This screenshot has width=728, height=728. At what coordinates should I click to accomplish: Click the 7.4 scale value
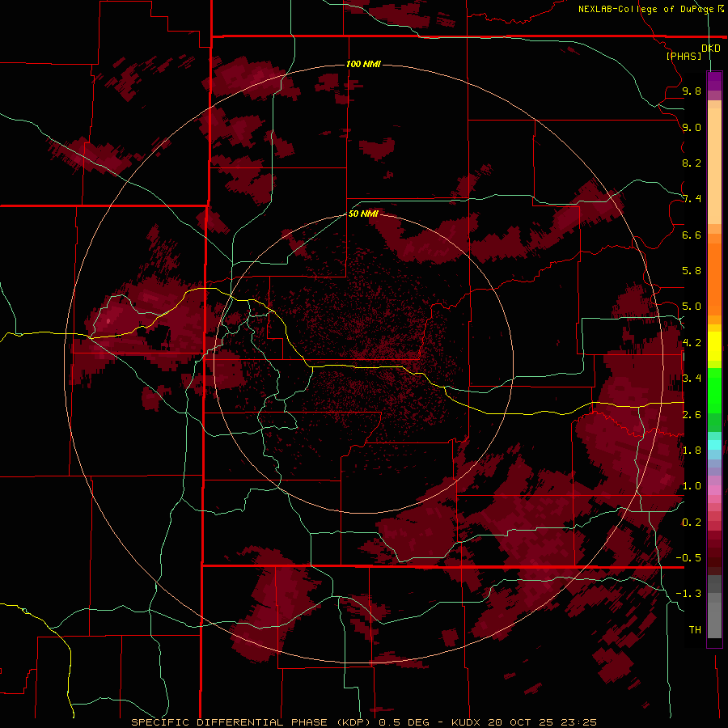point(692,199)
